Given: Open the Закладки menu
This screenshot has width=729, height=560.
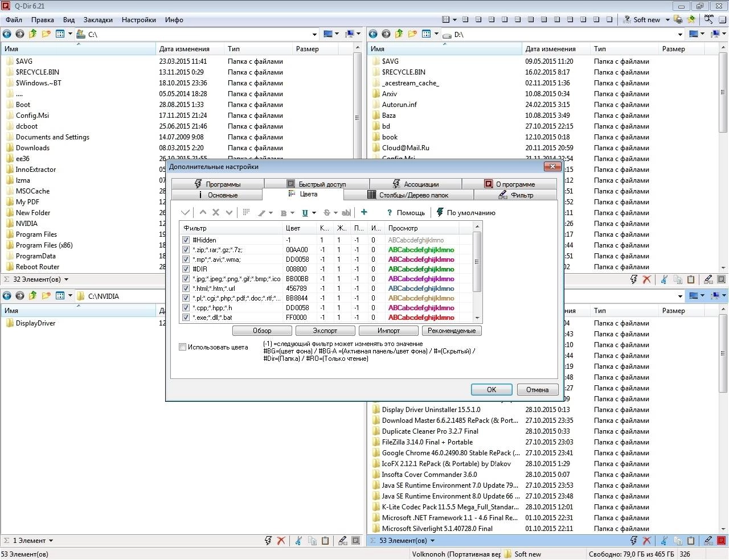Looking at the screenshot, I should [x=98, y=19].
